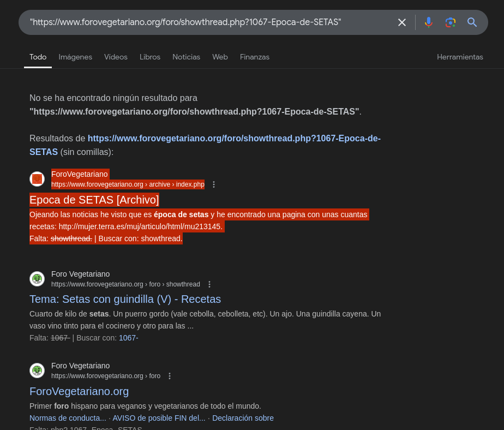Switch to the Imágenes tab

[75, 57]
